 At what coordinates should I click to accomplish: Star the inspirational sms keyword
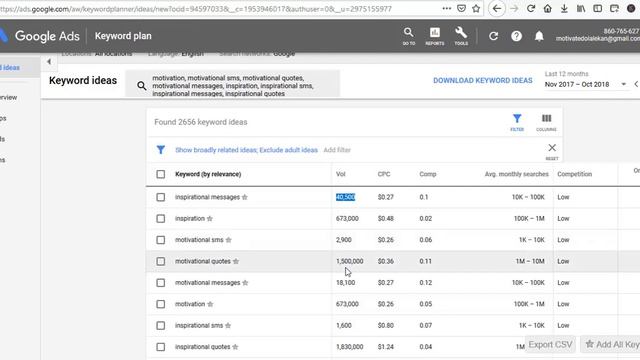(228, 326)
